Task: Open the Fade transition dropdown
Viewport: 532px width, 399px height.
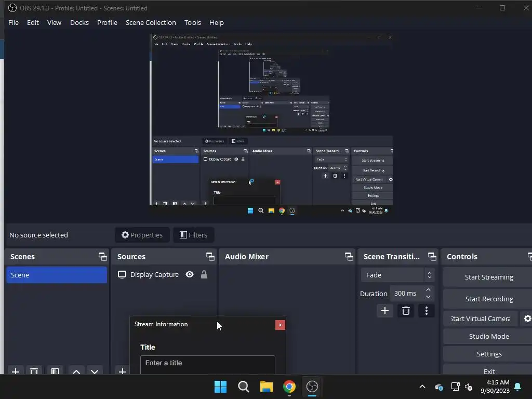Action: [x=397, y=275]
